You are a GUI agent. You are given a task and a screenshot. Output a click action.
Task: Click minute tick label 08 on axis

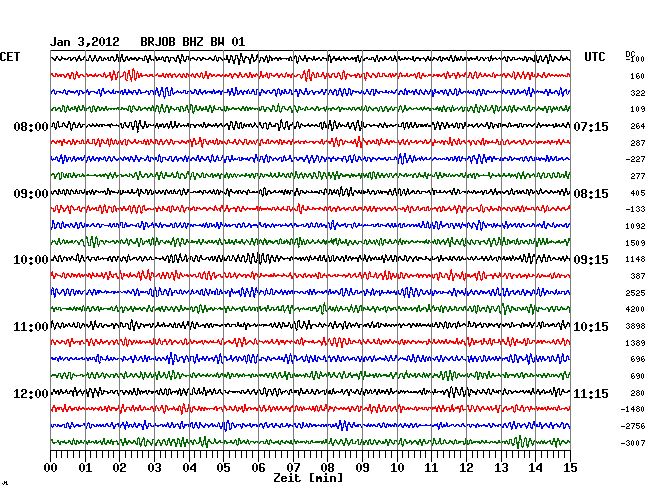[327, 468]
